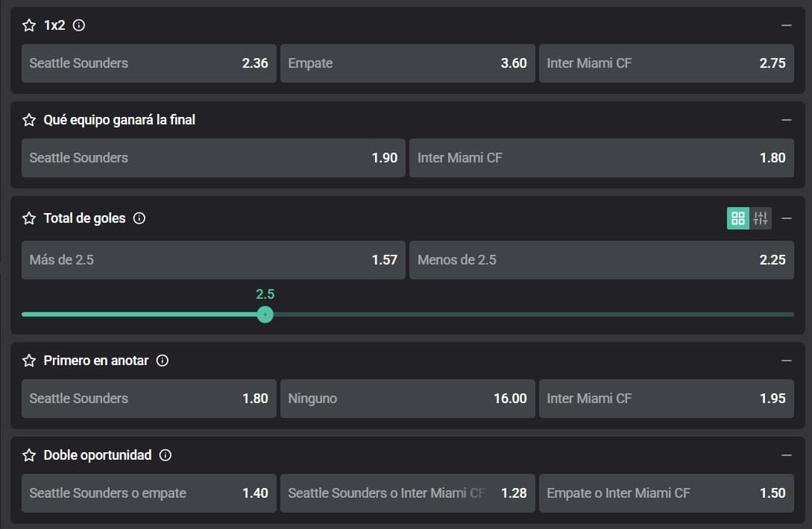Star the Primero en anotar market
Screen dimensions: 812x529
click(x=29, y=361)
